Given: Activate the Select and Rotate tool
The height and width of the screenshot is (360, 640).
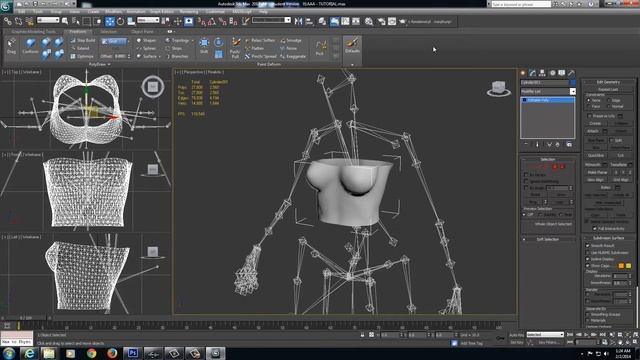Looking at the screenshot, I should (x=120, y=21).
